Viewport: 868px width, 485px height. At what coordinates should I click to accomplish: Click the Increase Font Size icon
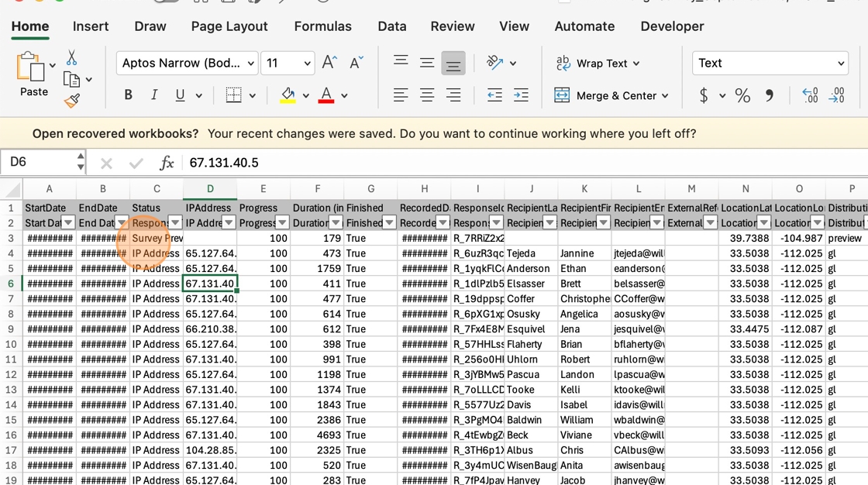click(x=329, y=63)
